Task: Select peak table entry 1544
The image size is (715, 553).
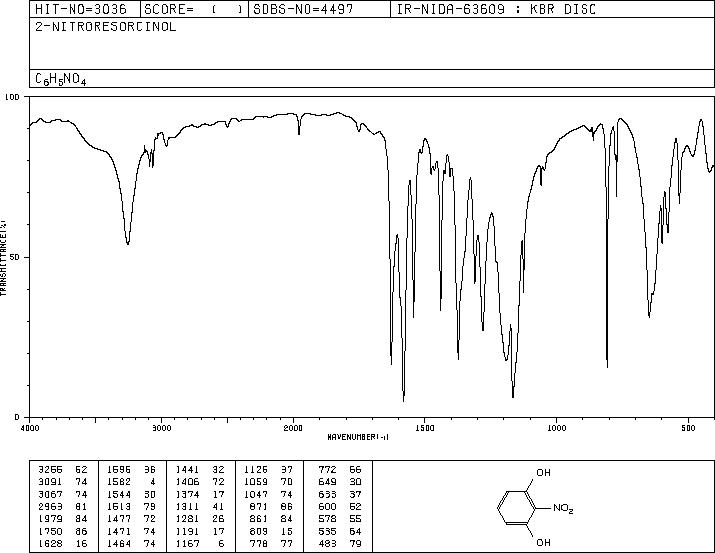Action: (x=119, y=494)
